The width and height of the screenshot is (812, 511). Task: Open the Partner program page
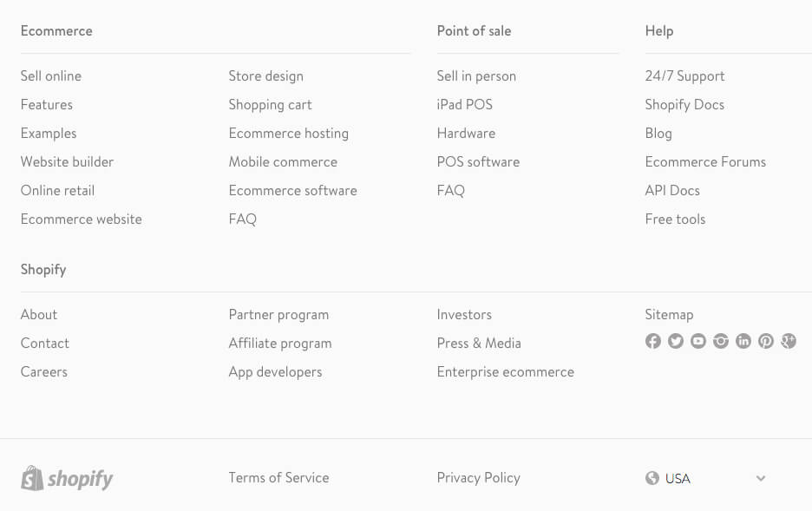278,314
